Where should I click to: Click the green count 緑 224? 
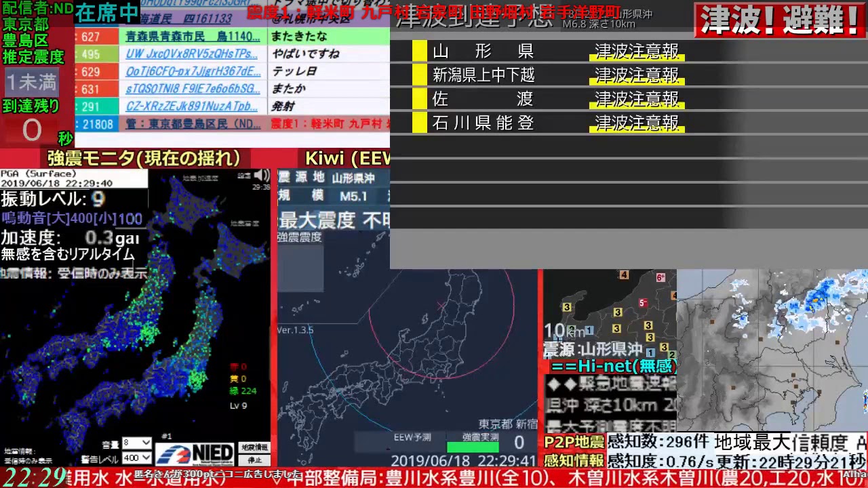click(243, 390)
